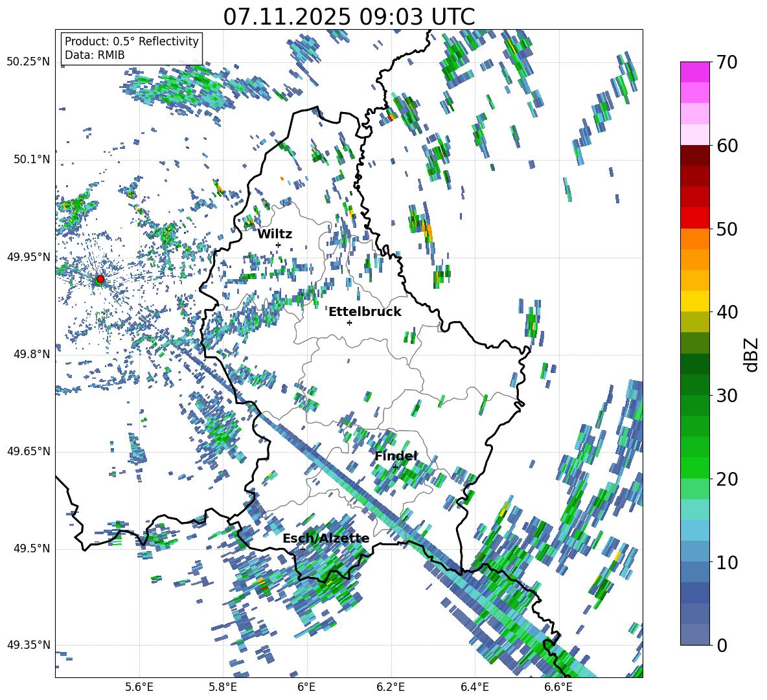Click the Product: 0.5° Reflectivity text

[x=132, y=41]
